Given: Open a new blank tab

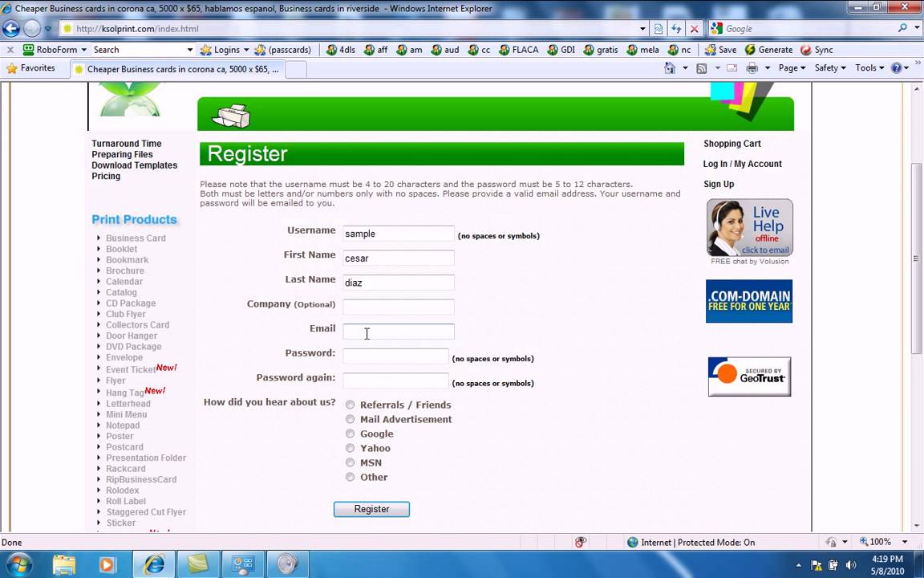Looking at the screenshot, I should [296, 69].
